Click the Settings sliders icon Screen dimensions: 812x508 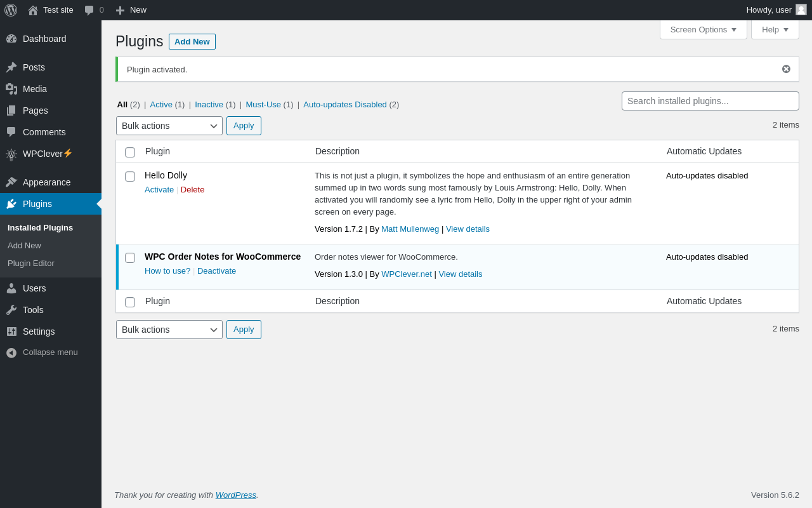[x=11, y=331]
